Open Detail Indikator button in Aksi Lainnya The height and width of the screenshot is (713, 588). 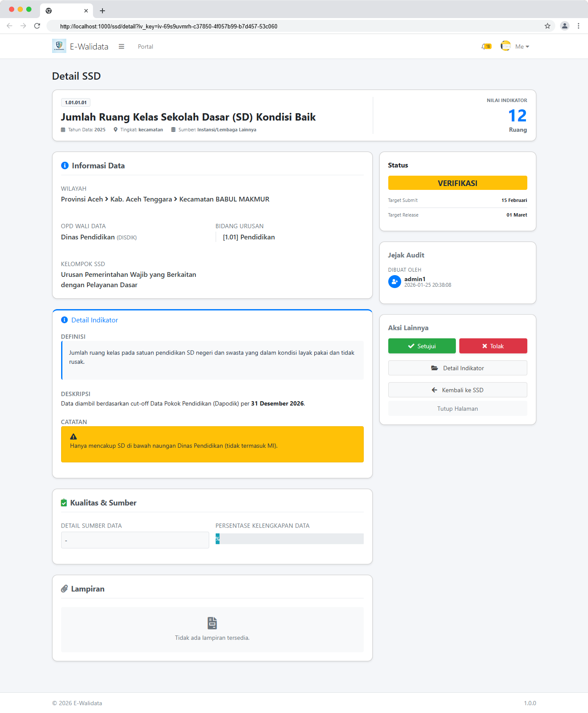[458, 368]
